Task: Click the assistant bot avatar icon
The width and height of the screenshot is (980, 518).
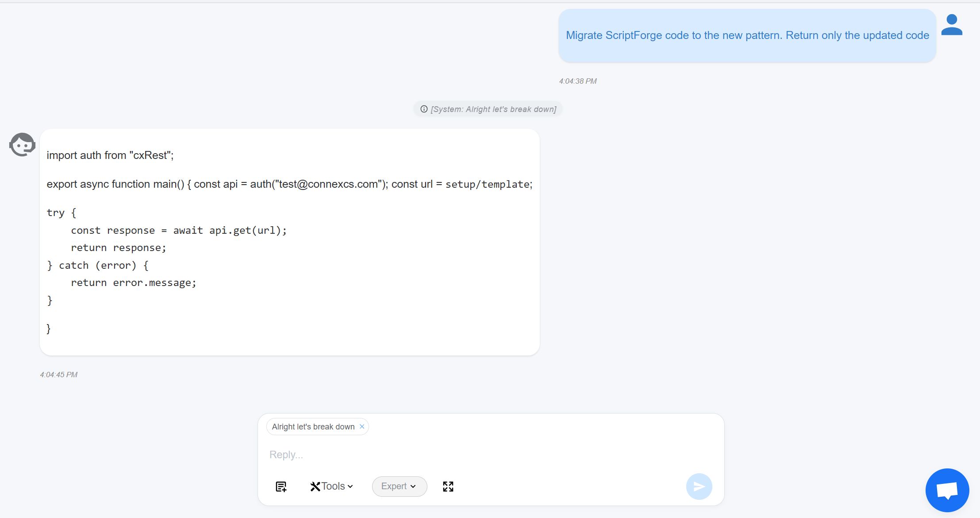Action: click(22, 144)
